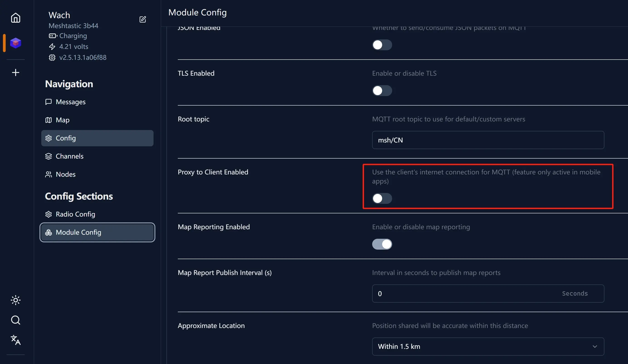Open the search magnifier icon
Image resolution: width=628 pixels, height=364 pixels.
(x=15, y=320)
